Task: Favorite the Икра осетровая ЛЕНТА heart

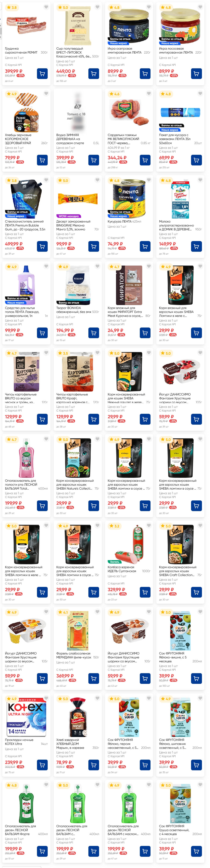Action: click(149, 7)
